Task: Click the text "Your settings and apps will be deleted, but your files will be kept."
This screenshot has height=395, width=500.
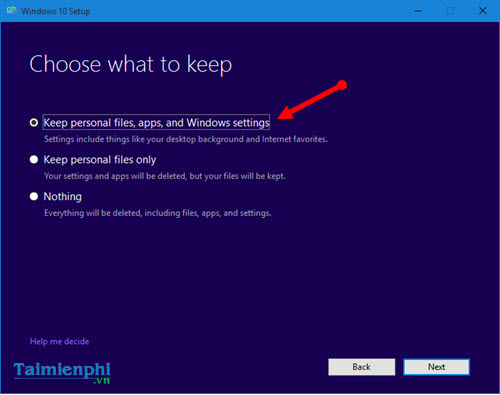Action: [165, 176]
